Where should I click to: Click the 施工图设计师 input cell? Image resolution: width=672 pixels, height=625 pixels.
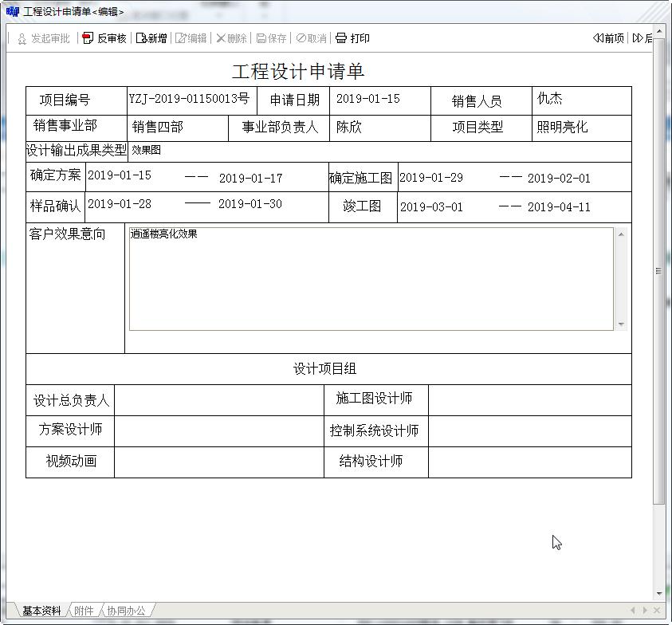(x=529, y=399)
